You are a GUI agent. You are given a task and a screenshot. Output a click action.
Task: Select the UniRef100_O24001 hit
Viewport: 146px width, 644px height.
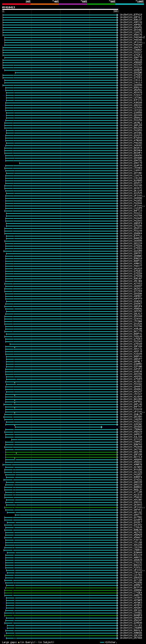(131, 319)
